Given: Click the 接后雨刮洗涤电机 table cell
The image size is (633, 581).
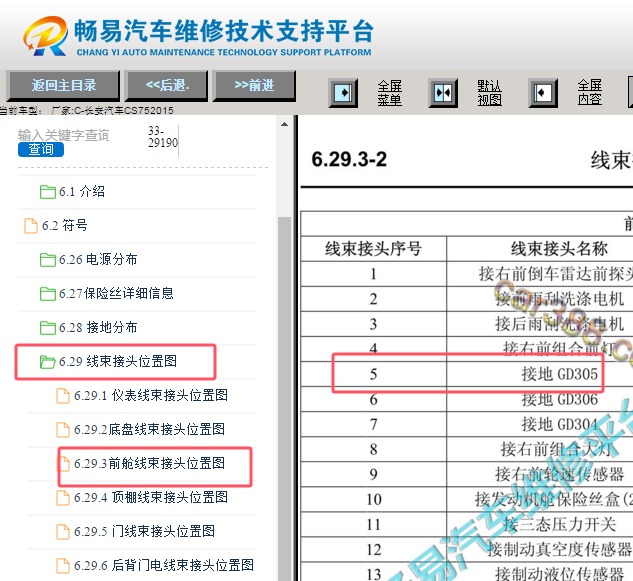Looking at the screenshot, I should pos(560,324).
